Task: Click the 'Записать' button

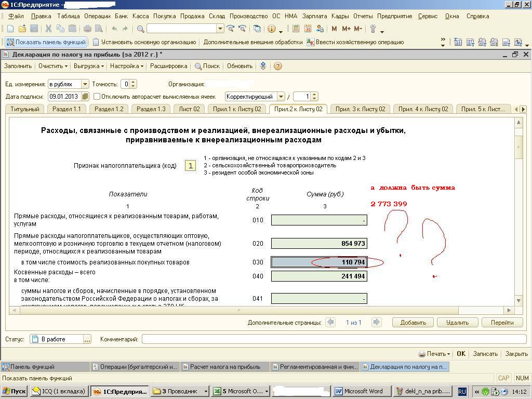Action: [485, 354]
